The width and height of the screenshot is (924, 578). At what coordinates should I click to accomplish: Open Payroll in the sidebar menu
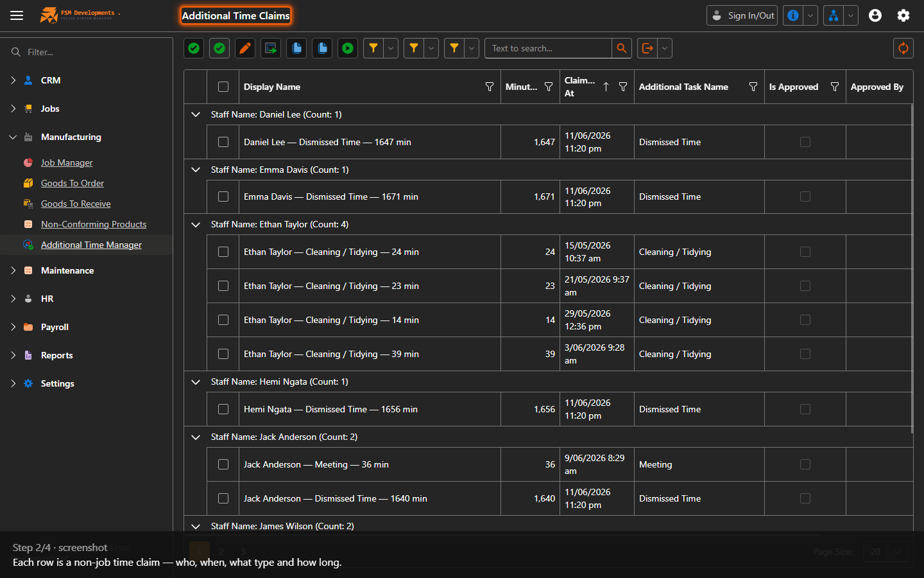55,327
